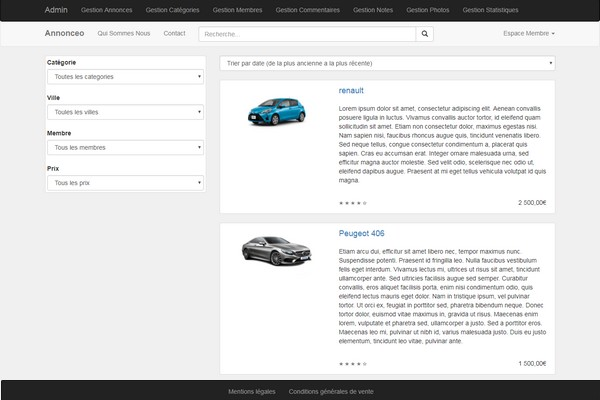Image resolution: width=600 pixels, height=400 pixels.
Task: Open the Qui Sommes Nous page
Action: tap(124, 33)
